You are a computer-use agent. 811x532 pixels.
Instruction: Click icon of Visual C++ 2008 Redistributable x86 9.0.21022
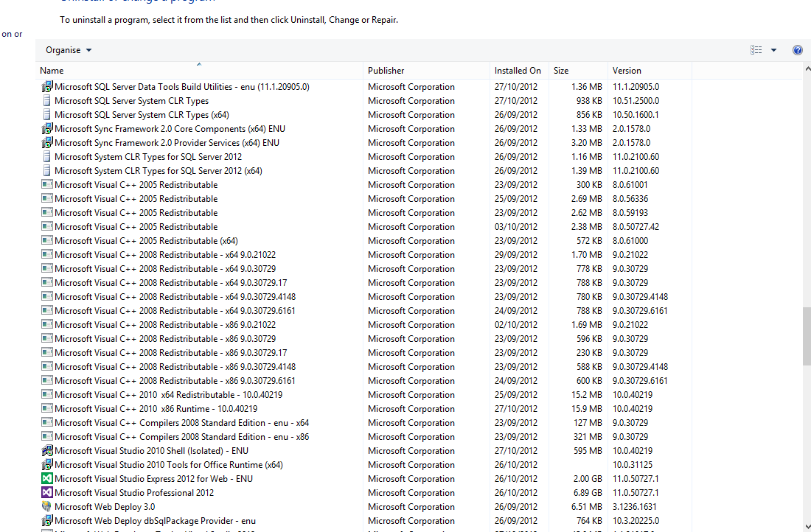(47, 324)
